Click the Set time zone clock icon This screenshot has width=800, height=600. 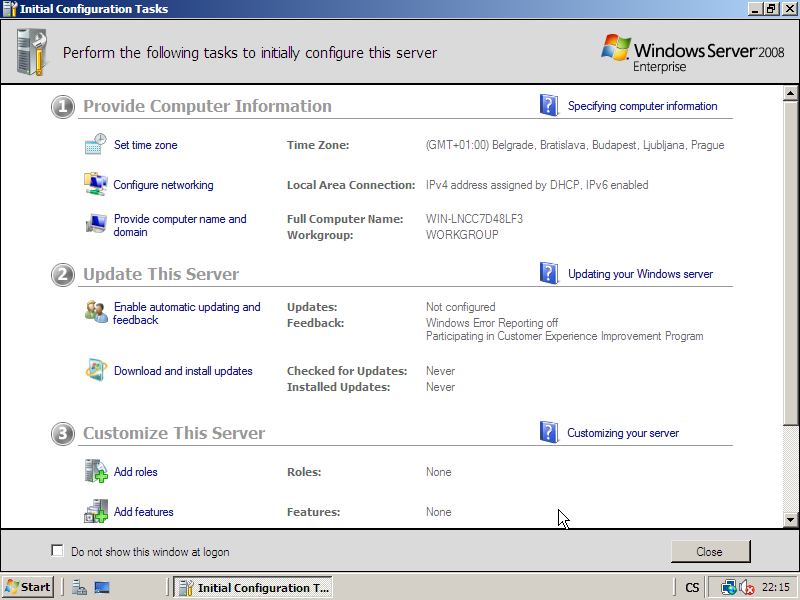click(x=95, y=144)
